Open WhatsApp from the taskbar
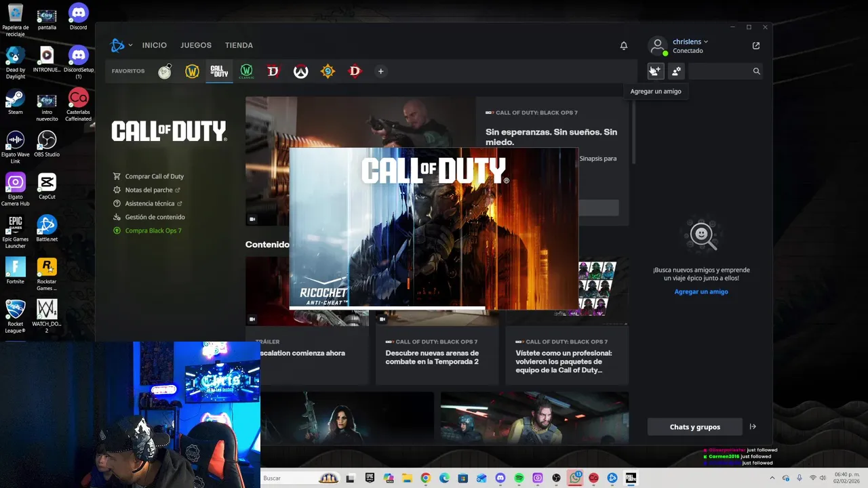 (x=575, y=478)
